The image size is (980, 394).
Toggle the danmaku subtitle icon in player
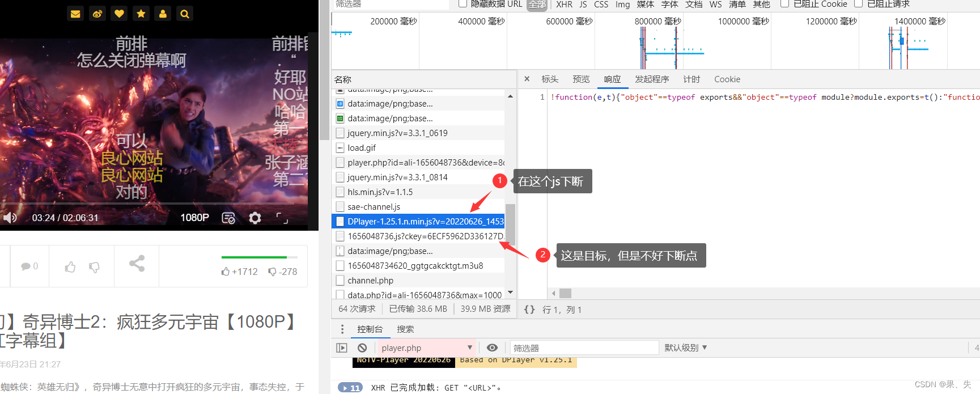[x=228, y=218]
